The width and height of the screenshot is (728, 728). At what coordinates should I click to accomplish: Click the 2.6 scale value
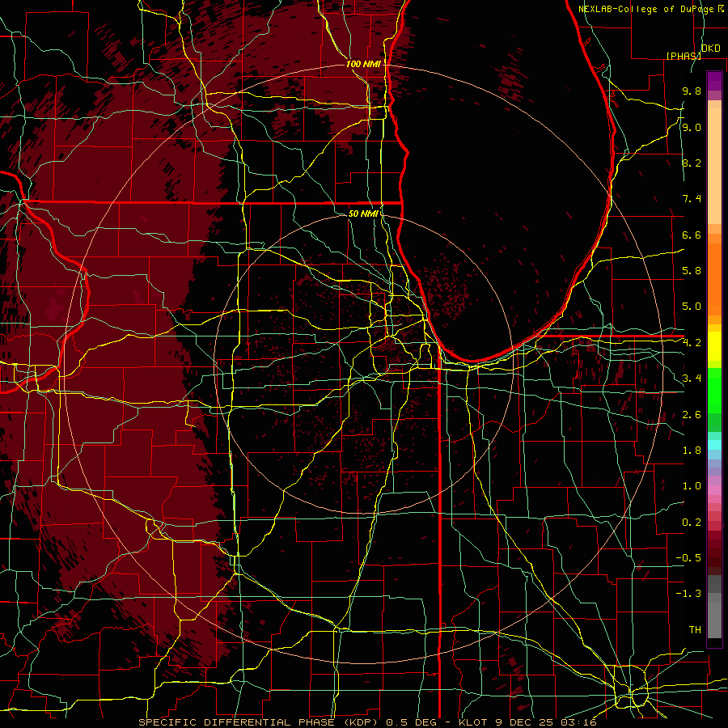pos(692,415)
